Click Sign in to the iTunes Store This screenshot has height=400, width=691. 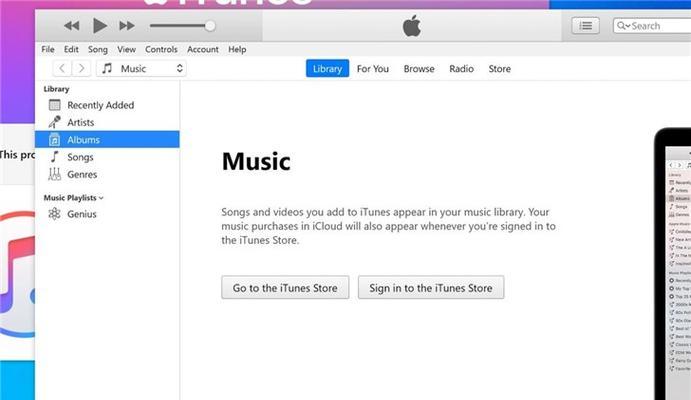coord(431,288)
